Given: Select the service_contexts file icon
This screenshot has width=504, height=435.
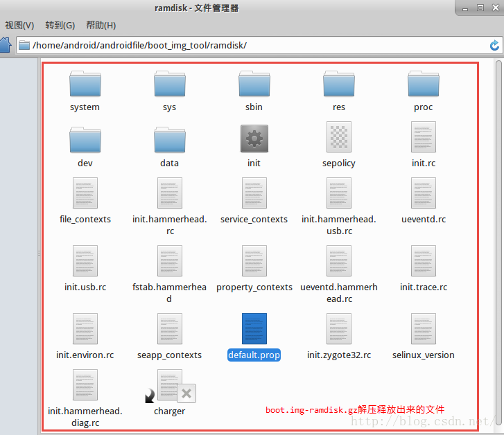Looking at the screenshot, I should (254, 193).
